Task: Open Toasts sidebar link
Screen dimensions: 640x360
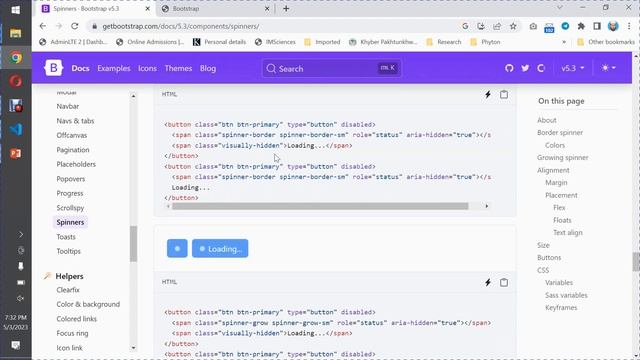Action: coord(66,237)
